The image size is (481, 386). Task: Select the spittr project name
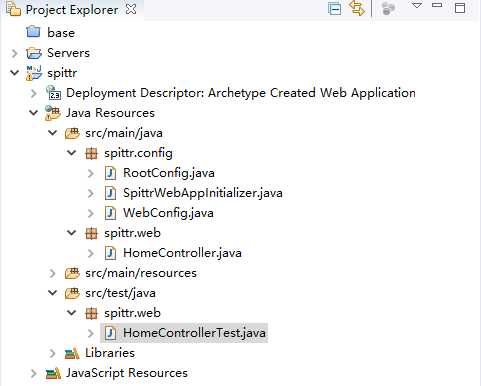pyautogui.click(x=62, y=73)
